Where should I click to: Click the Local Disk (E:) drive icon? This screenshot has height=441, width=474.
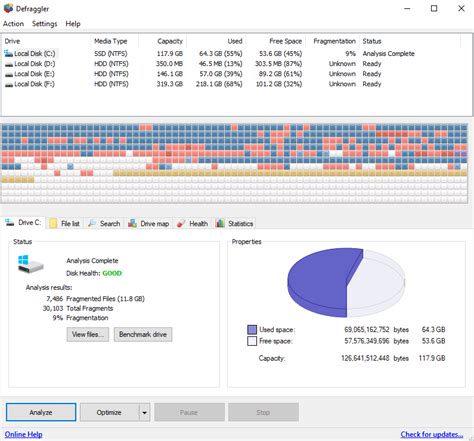(x=9, y=74)
